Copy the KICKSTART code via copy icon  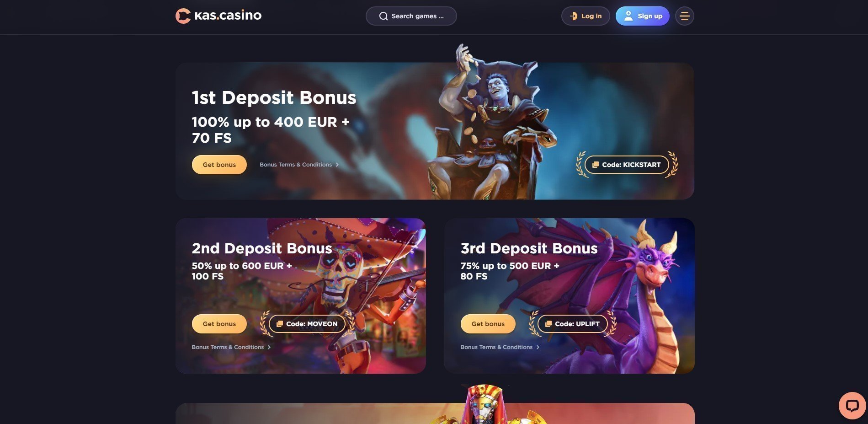click(595, 165)
